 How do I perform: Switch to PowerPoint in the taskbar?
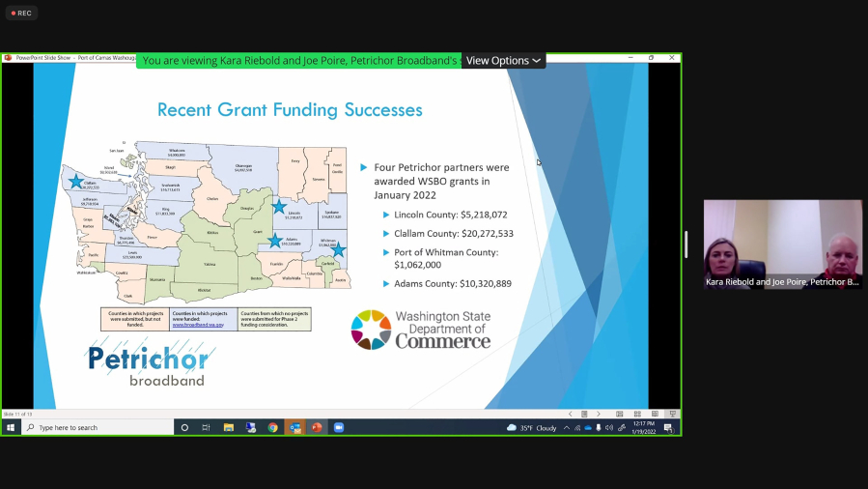point(317,427)
